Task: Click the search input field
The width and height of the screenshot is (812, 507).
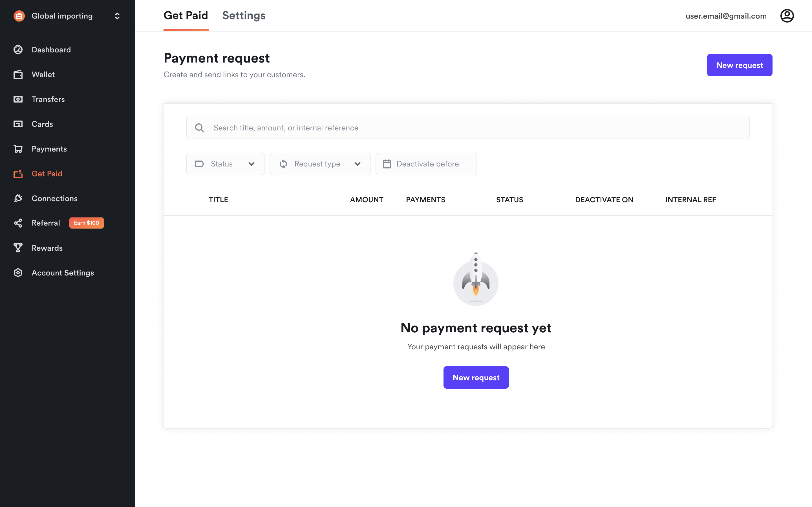Action: click(x=468, y=127)
